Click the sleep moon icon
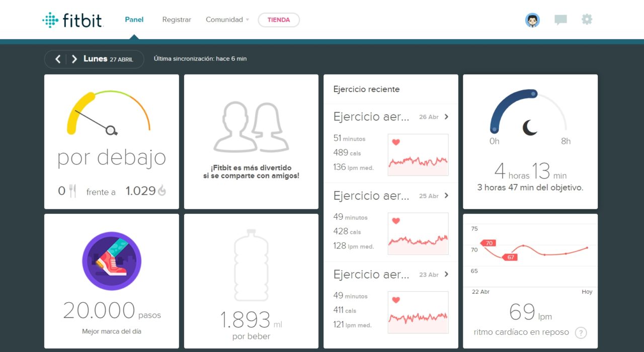This screenshot has width=644, height=352. pyautogui.click(x=530, y=128)
